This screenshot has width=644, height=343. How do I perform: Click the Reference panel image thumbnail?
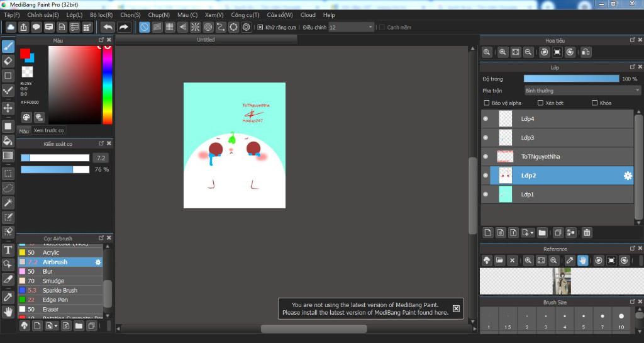click(x=562, y=281)
